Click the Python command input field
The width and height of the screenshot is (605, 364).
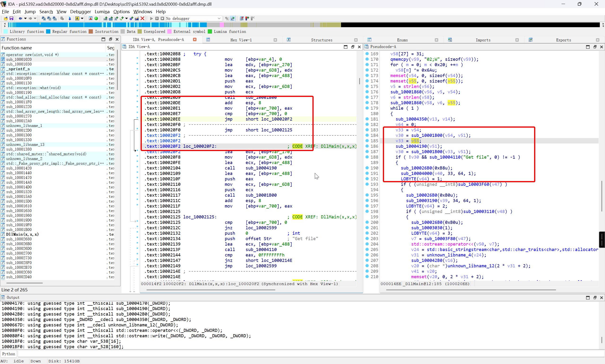click(x=311, y=354)
